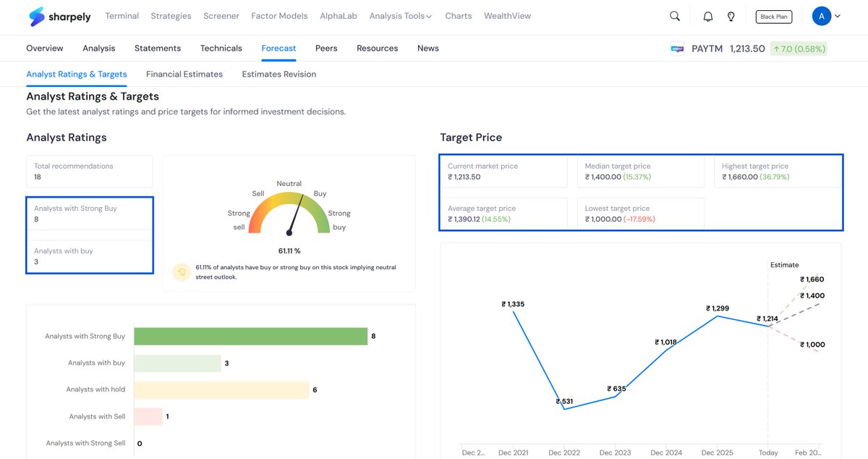Click the lightbulb icon beside the analyst summary text
Screen dimensions: 868x459
pyautogui.click(x=181, y=271)
